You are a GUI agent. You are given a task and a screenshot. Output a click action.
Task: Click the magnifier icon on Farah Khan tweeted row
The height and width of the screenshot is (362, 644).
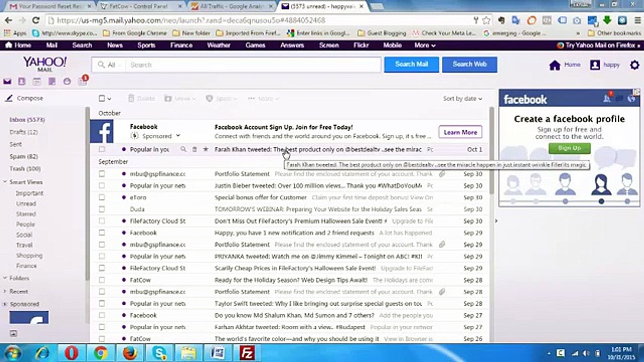pos(184,149)
